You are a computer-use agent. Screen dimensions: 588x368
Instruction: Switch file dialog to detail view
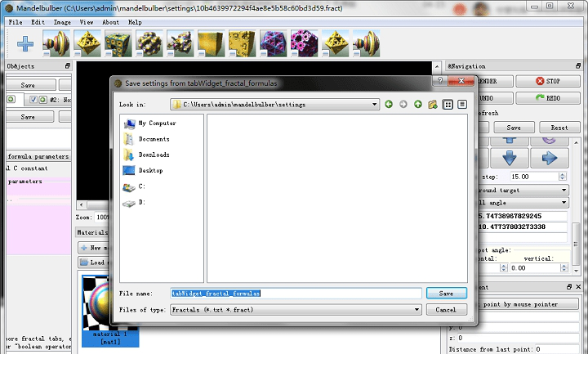click(462, 105)
